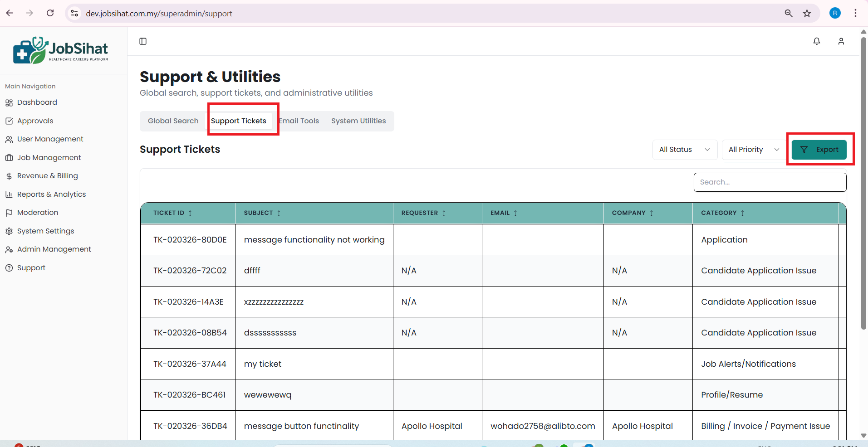Viewport: 868px width, 447px height.
Task: Sort table by Requester column
Action: point(444,213)
